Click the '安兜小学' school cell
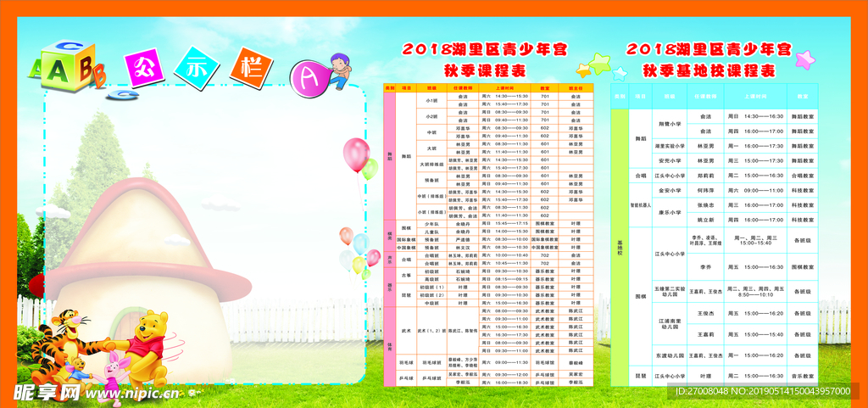 tap(670, 160)
